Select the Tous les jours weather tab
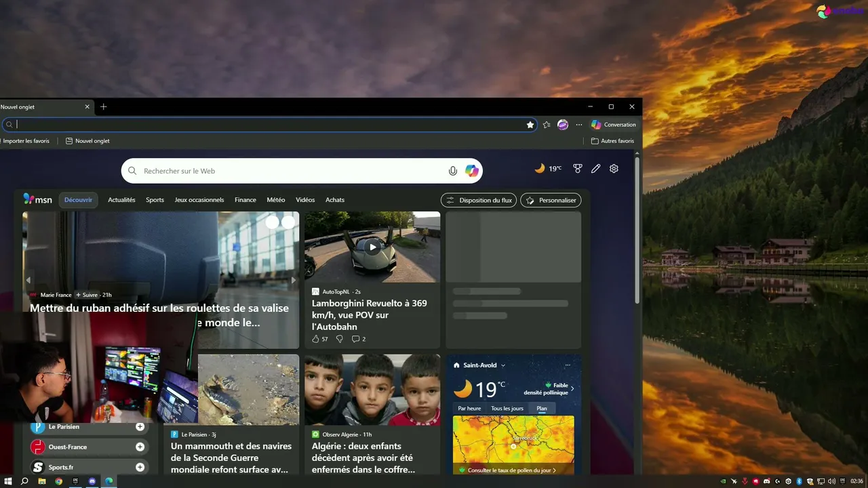The width and height of the screenshot is (868, 488). tap(507, 409)
